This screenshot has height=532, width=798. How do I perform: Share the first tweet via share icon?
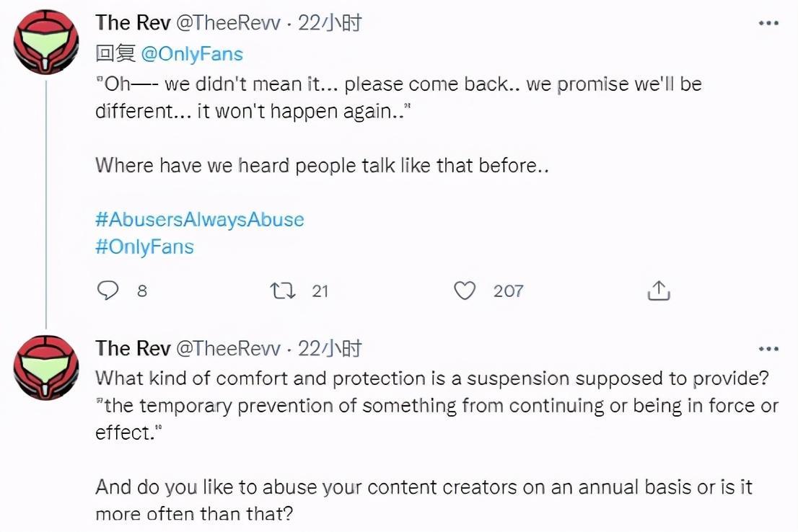pos(659,291)
